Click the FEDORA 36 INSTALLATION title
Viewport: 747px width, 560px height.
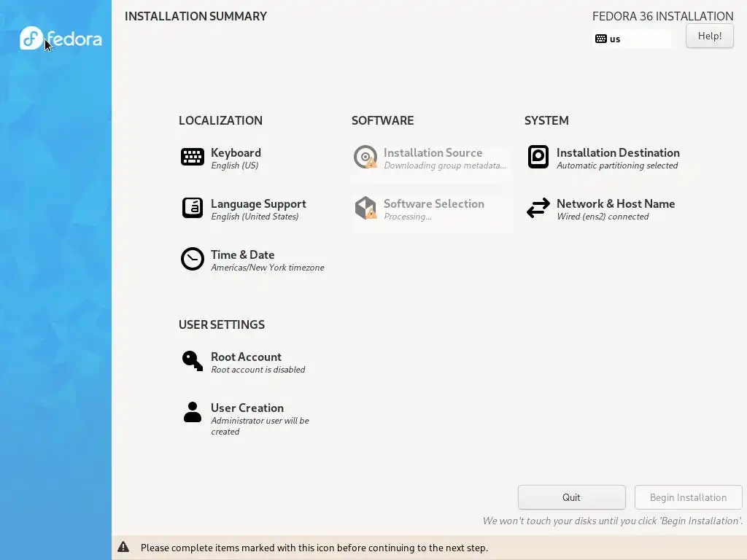coord(662,16)
